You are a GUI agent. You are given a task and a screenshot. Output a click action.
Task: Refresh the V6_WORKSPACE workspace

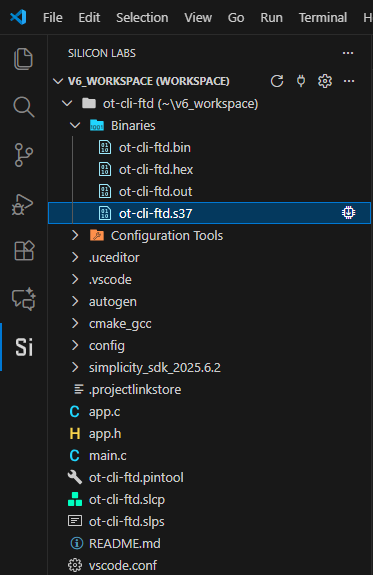tap(277, 81)
